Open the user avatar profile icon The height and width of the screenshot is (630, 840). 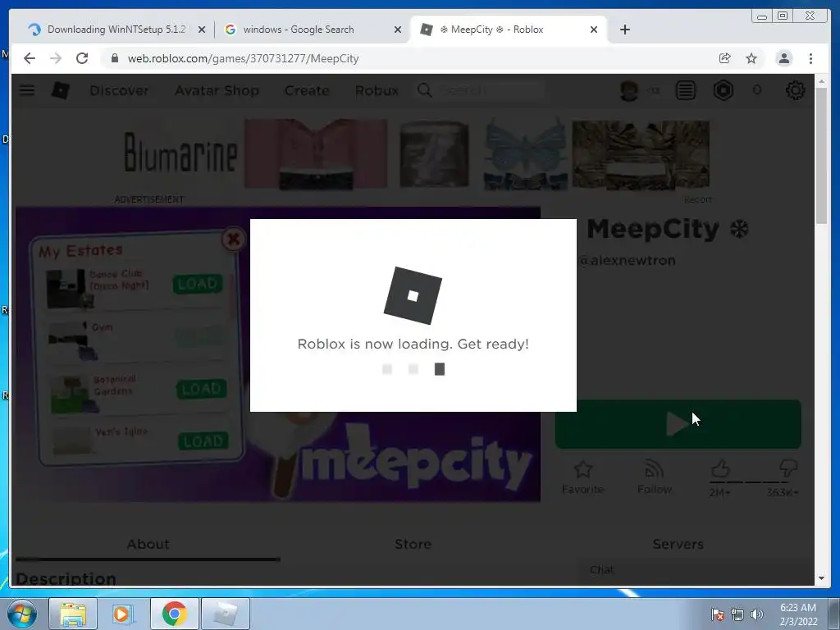pyautogui.click(x=629, y=90)
